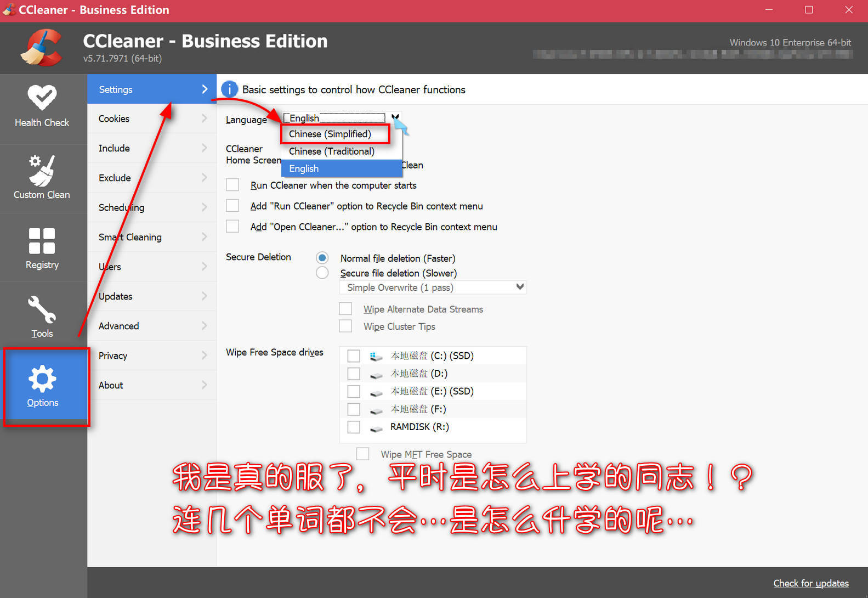Open the Exclude options page

click(x=152, y=178)
